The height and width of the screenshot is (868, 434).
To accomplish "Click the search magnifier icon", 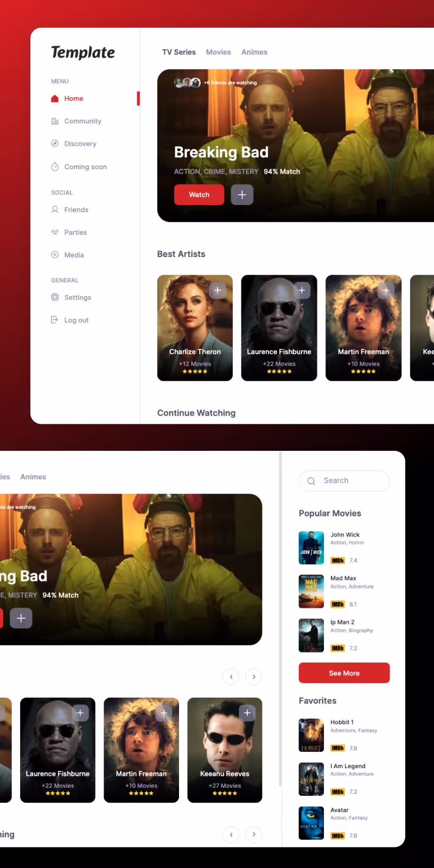I will 311,481.
